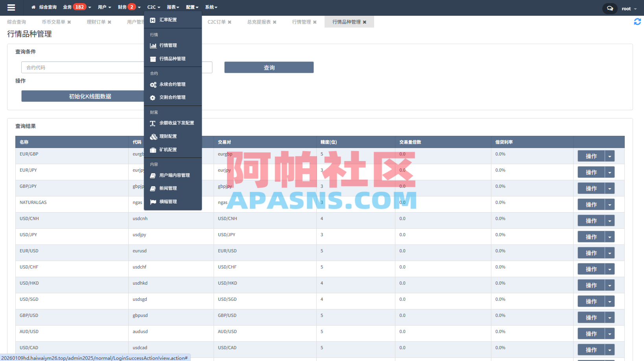Click the 操作 button for USD/JPY row
This screenshot has height=361, width=644.
(x=591, y=237)
